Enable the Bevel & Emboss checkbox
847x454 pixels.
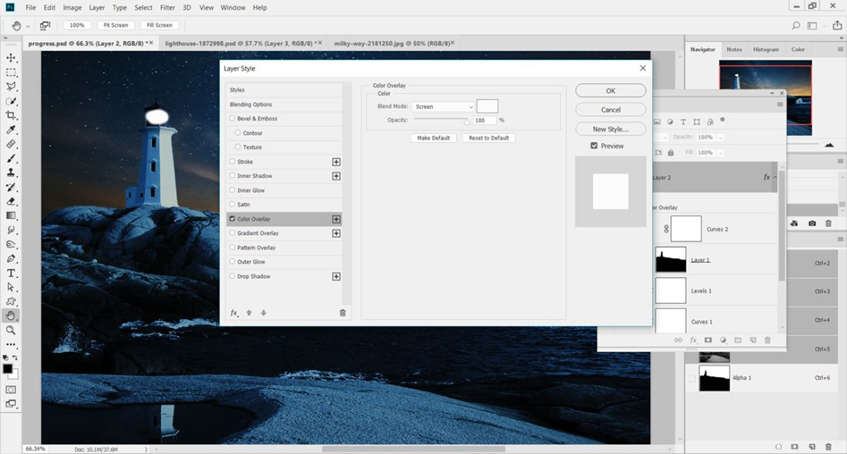233,118
